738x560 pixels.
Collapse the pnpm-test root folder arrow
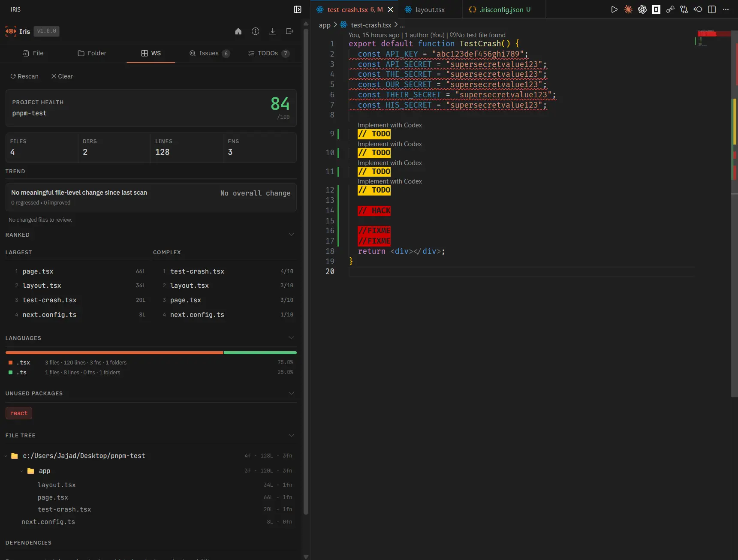click(6, 456)
